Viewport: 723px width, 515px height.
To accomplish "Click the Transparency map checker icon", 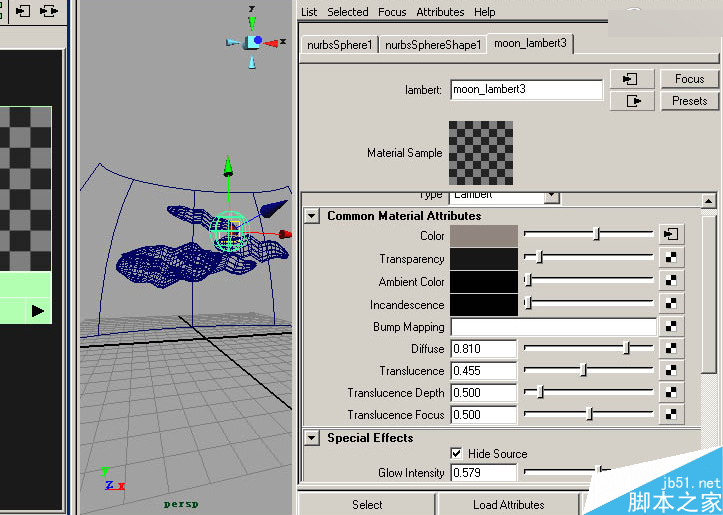I will coord(671,258).
